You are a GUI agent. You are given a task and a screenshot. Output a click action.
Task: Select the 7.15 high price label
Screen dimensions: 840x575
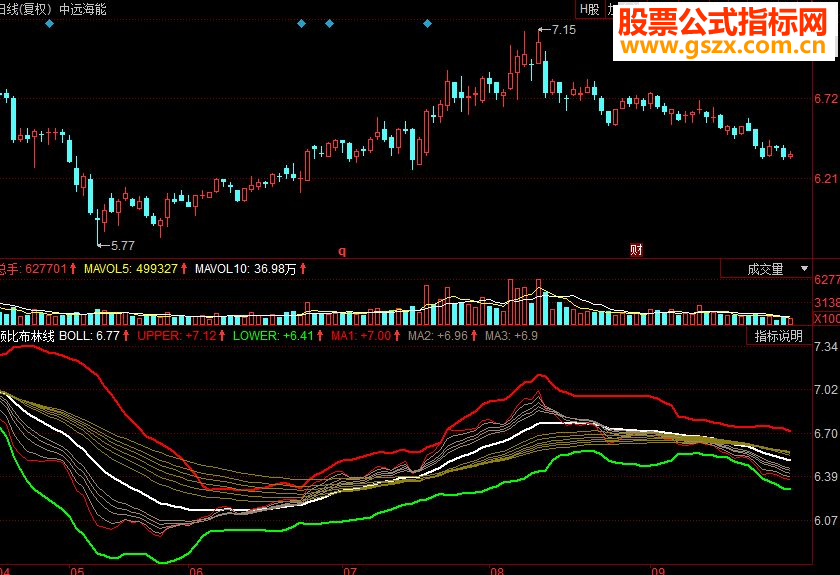[564, 30]
